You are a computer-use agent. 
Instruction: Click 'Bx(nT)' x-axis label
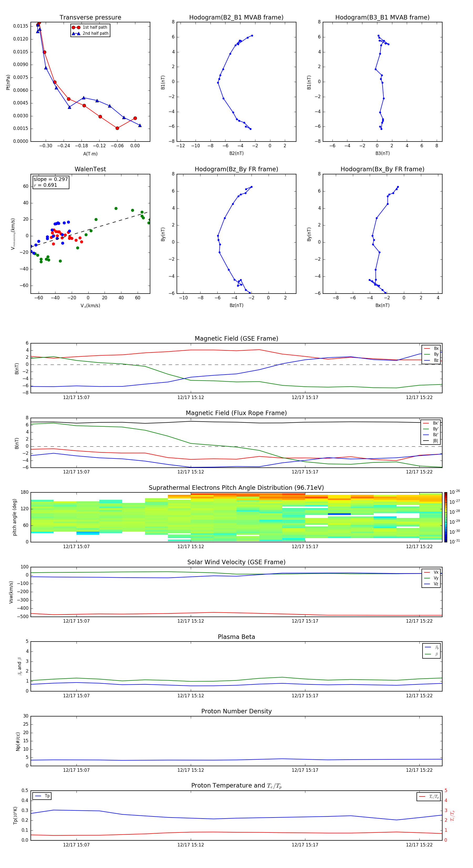point(382,306)
